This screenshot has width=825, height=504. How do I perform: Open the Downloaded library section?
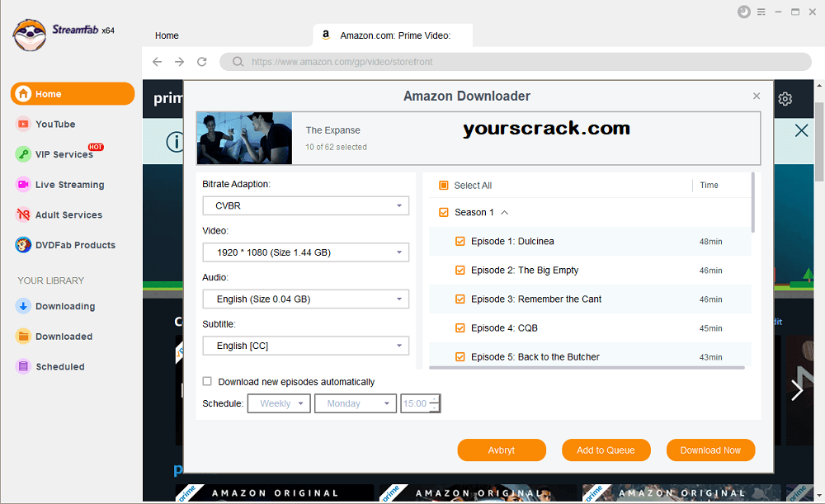64,337
